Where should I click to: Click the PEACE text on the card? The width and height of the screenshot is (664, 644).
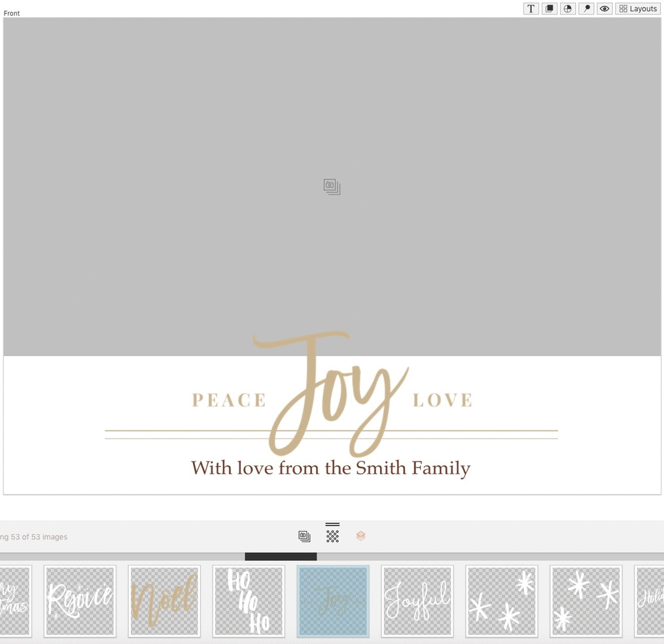pos(229,401)
